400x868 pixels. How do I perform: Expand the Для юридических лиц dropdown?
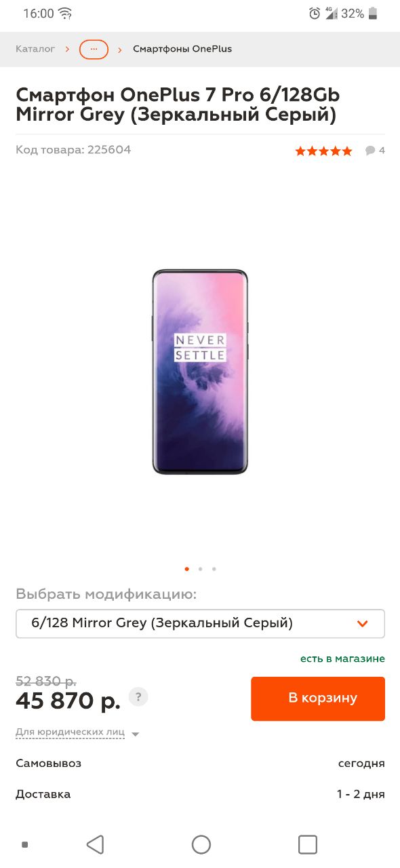coord(77,733)
